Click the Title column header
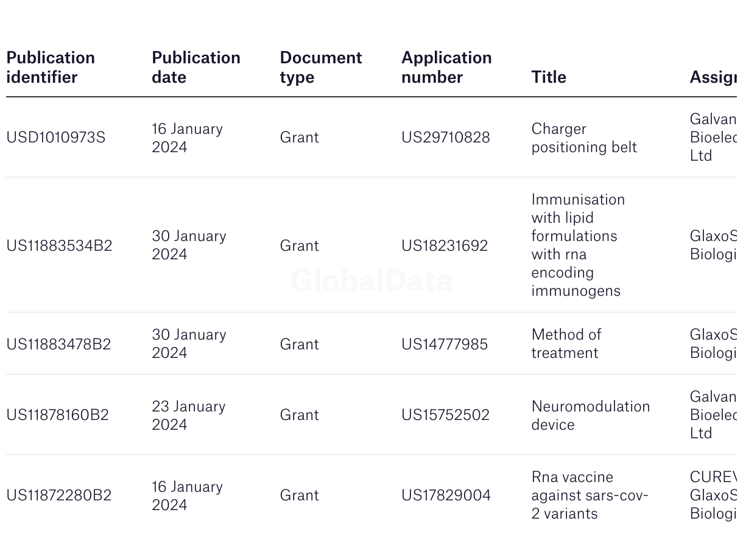 pyautogui.click(x=549, y=77)
